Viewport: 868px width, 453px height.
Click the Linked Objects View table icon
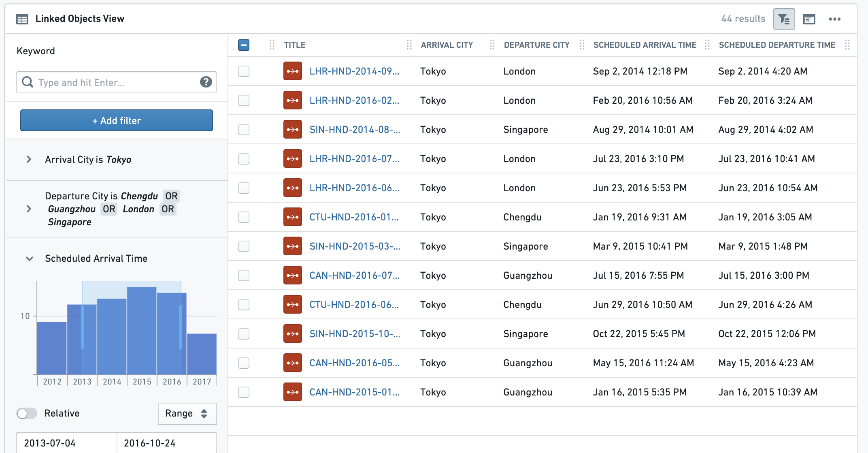click(x=22, y=19)
